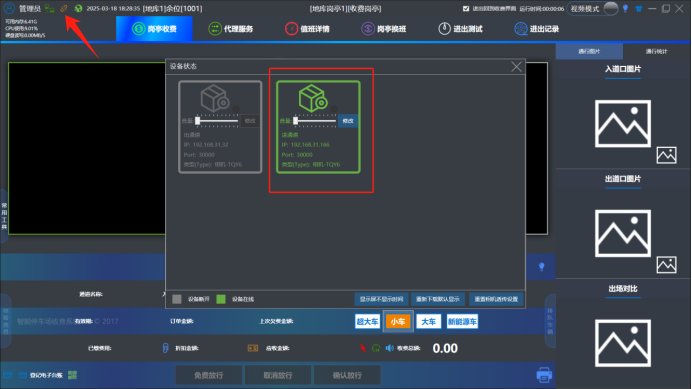The height and width of the screenshot is (389, 692).
Task: Click the lightbulb icon right of the video area
Action: [x=542, y=267]
